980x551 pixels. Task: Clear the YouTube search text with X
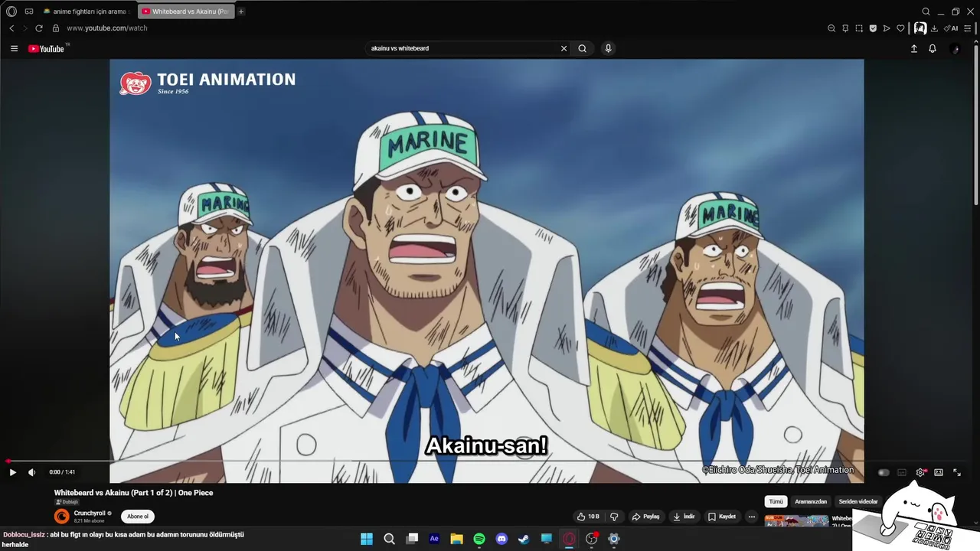(564, 48)
